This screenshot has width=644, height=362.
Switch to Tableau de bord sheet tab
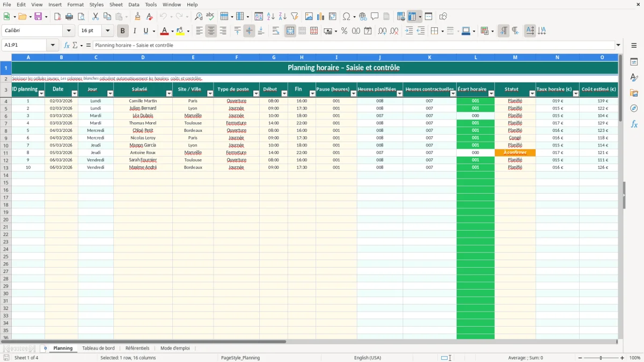[98, 348]
